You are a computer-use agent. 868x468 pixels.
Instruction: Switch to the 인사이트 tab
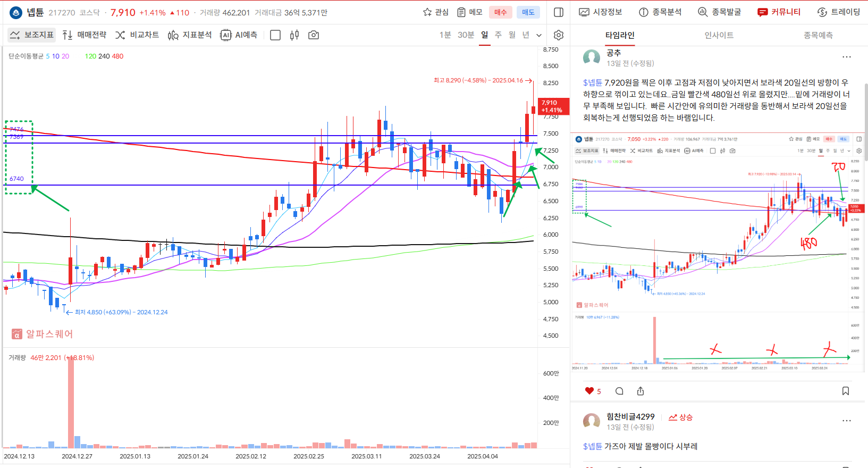click(x=719, y=35)
